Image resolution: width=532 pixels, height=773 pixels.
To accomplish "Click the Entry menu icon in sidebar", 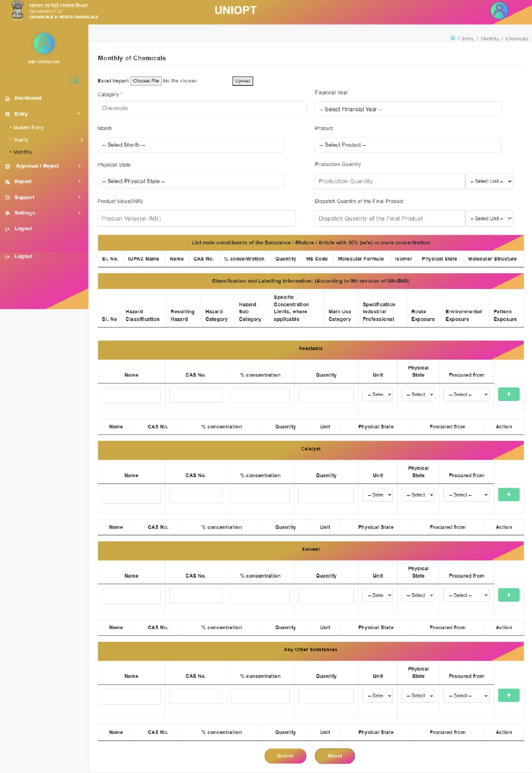I will [x=8, y=114].
